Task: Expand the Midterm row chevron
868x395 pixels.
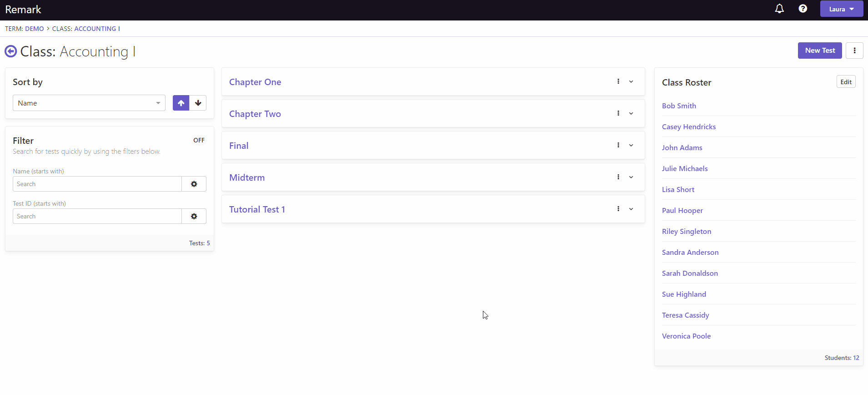Action: tap(631, 177)
